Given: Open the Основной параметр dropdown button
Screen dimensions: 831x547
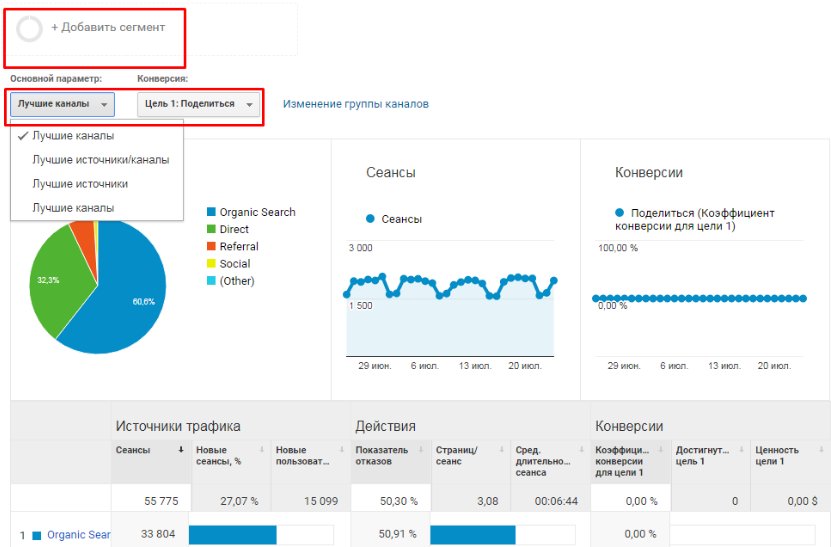Looking at the screenshot, I should [x=63, y=104].
